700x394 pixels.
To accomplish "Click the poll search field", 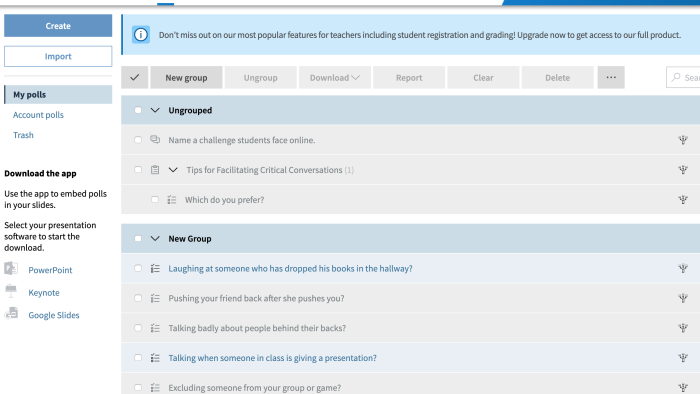I will pyautogui.click(x=683, y=78).
